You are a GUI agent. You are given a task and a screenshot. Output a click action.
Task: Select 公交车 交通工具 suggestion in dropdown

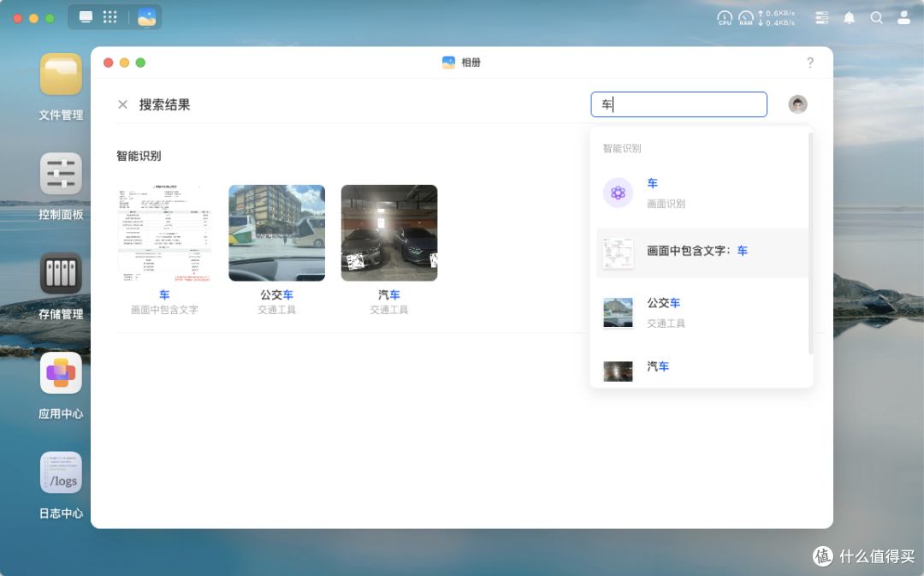coord(702,312)
